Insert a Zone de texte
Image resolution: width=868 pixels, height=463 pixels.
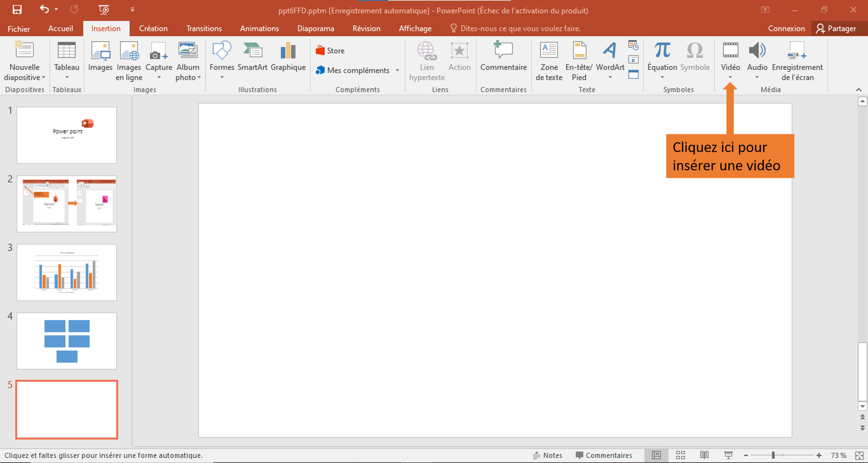[x=549, y=61]
